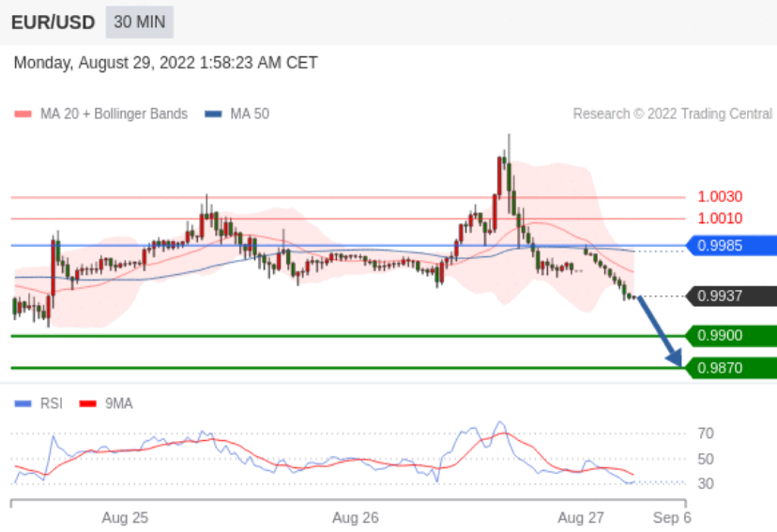Viewport: 777px width, 532px height.
Task: Click the Aug 25 date axis label
Action: coord(125,518)
